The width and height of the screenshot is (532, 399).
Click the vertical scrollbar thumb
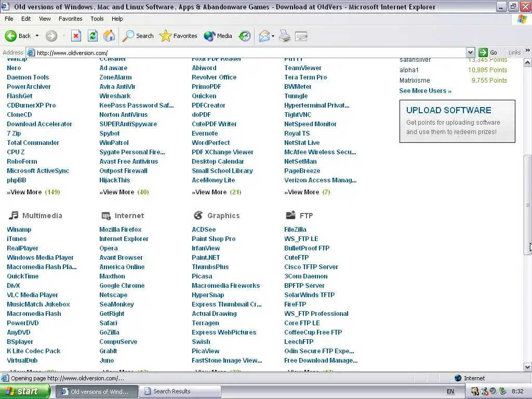pyautogui.click(x=528, y=205)
